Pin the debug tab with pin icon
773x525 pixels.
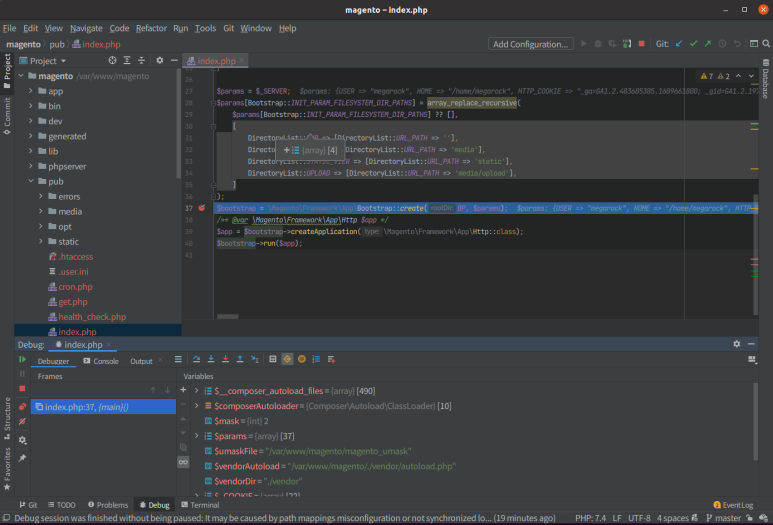click(x=22, y=458)
